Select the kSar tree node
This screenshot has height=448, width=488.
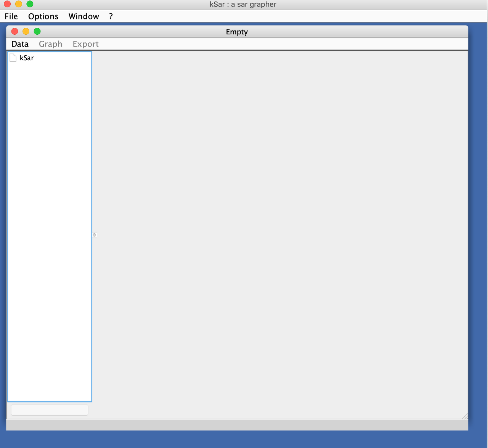pos(27,58)
